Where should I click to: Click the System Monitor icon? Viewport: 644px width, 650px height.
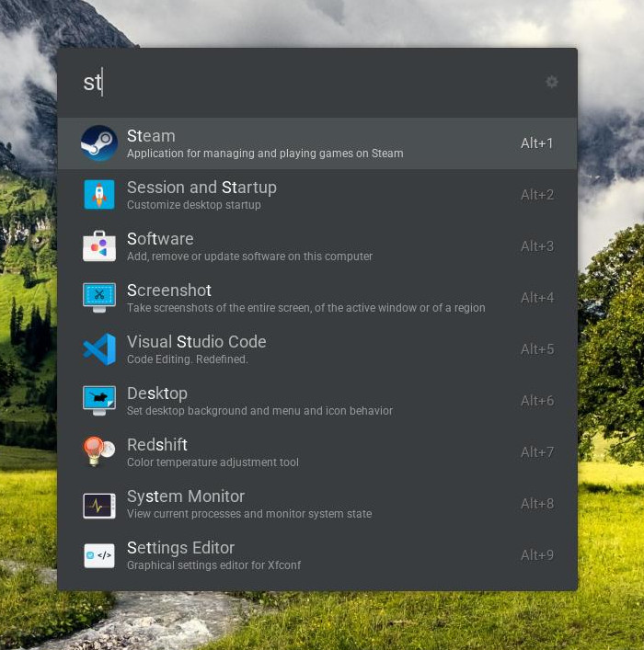pyautogui.click(x=98, y=506)
